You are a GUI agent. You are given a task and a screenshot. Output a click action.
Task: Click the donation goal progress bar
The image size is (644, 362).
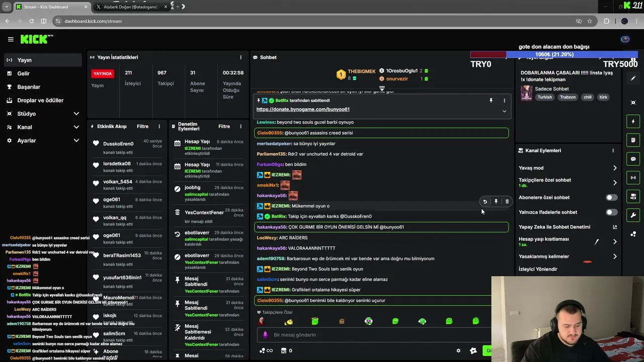click(x=553, y=54)
